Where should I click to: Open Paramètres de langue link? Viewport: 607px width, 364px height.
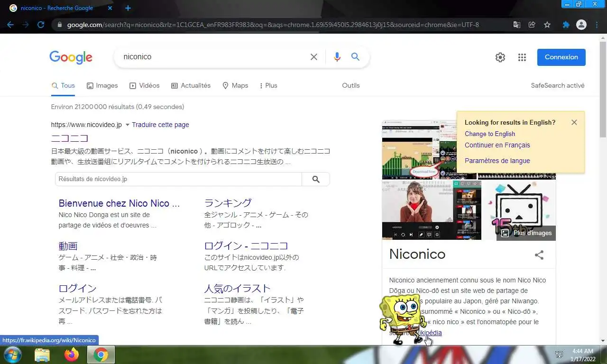tap(497, 161)
